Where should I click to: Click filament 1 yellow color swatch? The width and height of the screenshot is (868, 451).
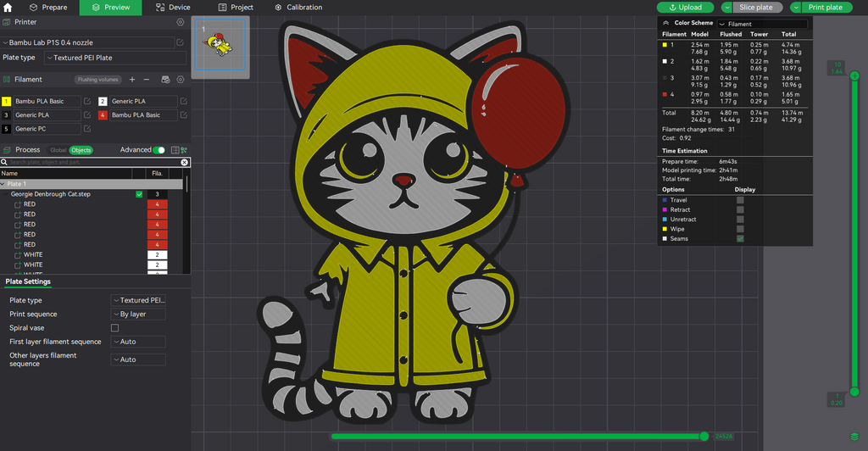tap(6, 101)
